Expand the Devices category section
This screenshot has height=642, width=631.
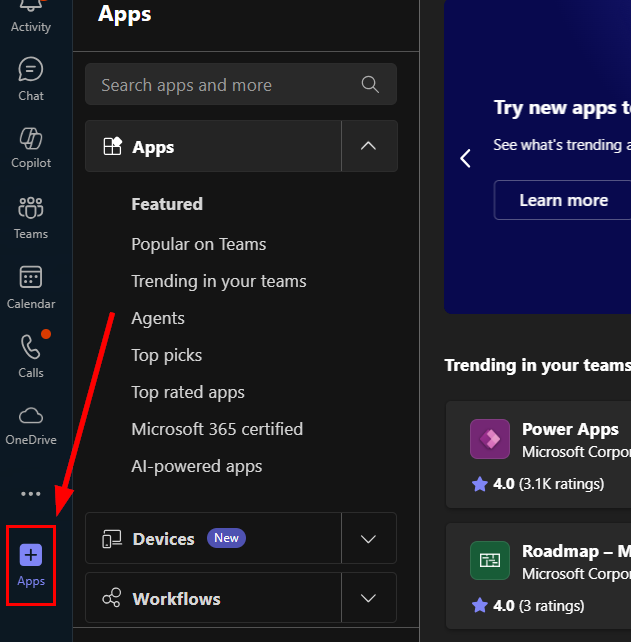pyautogui.click(x=368, y=539)
